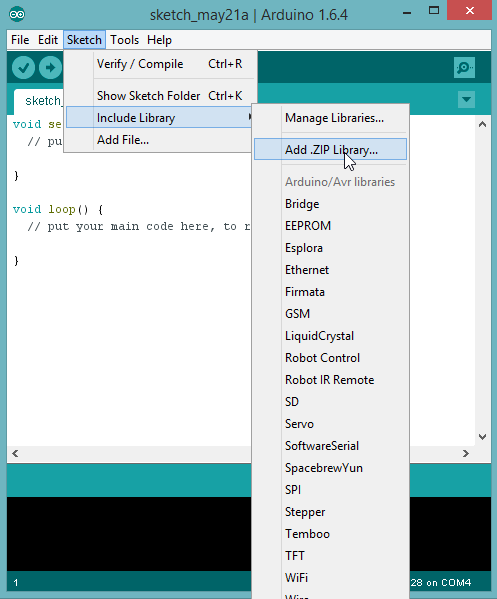
Task: Include the LiquidCrystal library
Action: 330,336
